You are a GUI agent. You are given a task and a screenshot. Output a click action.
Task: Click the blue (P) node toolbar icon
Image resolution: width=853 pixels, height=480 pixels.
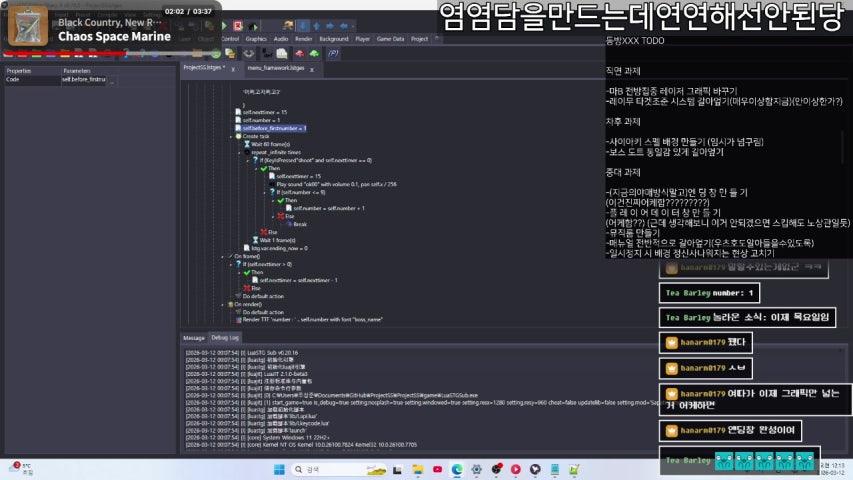[333, 53]
